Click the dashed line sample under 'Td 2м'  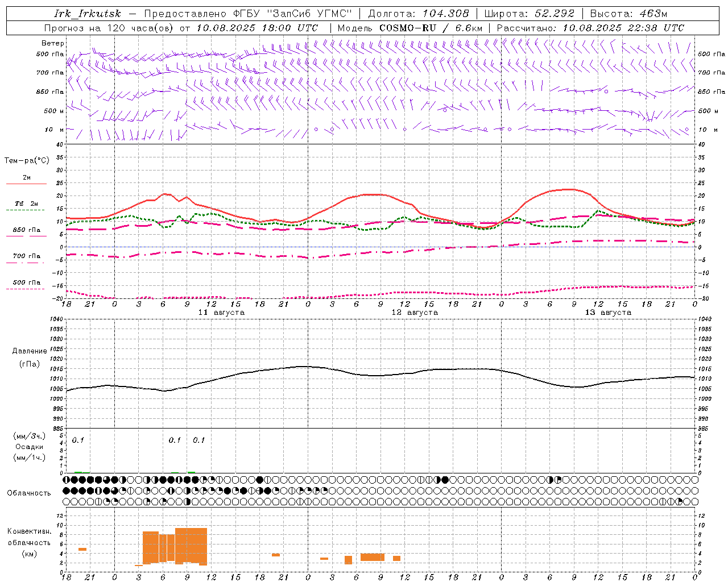[25, 210]
